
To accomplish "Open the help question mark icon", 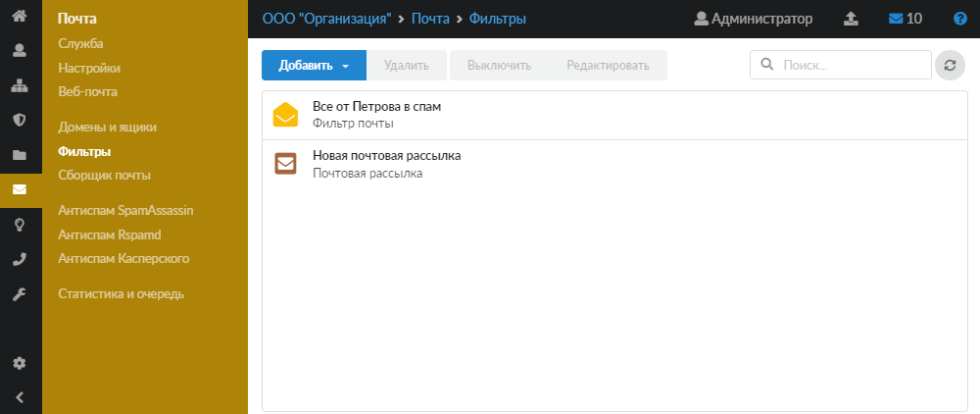I will [960, 19].
